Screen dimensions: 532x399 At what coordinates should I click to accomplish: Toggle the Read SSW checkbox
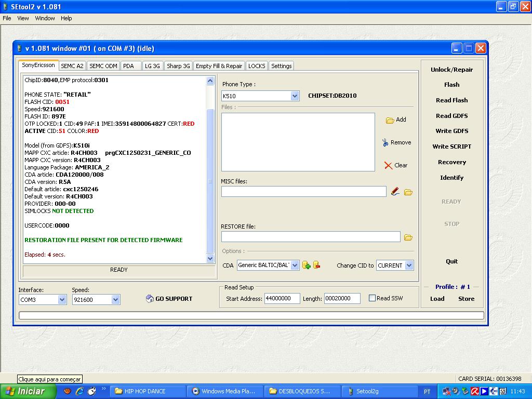point(372,298)
